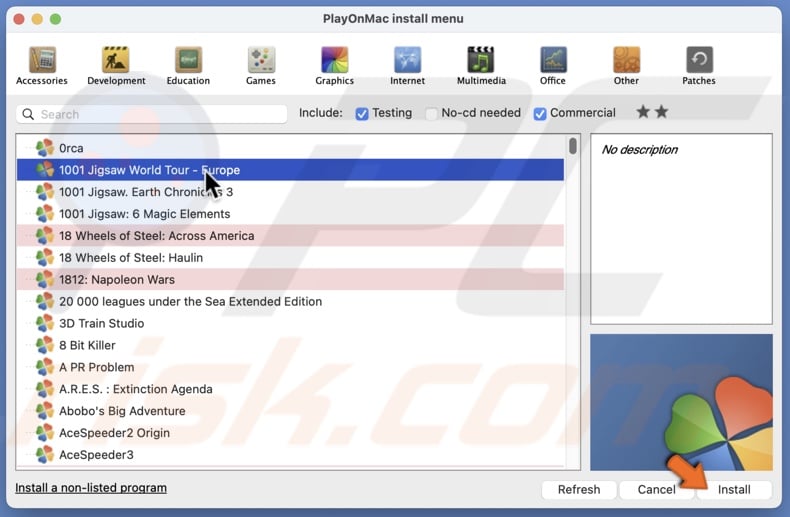Select 20 000 leagues under the Sea
Screen dimensions: 790x517
(290, 301)
